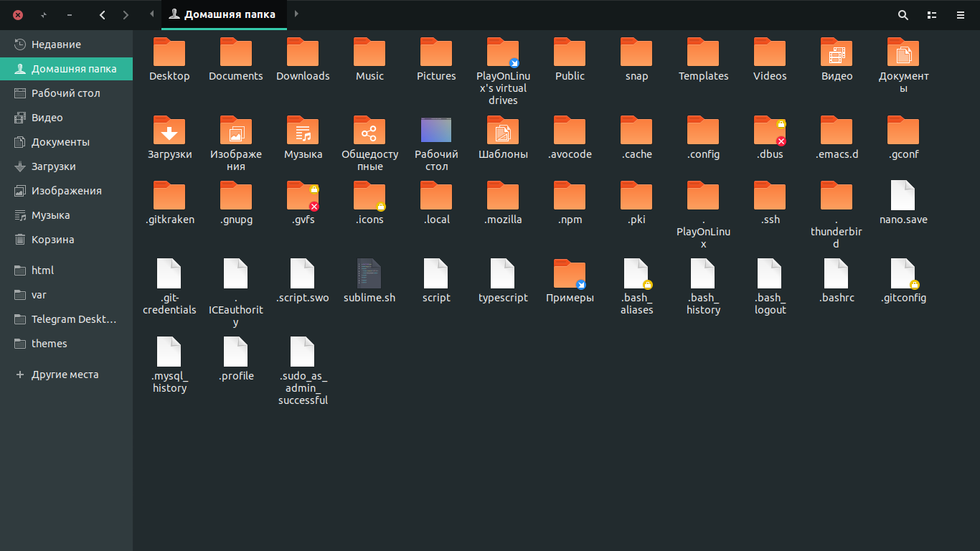Open the hamburger menu
Image resolution: width=980 pixels, height=551 pixels.
[960, 15]
